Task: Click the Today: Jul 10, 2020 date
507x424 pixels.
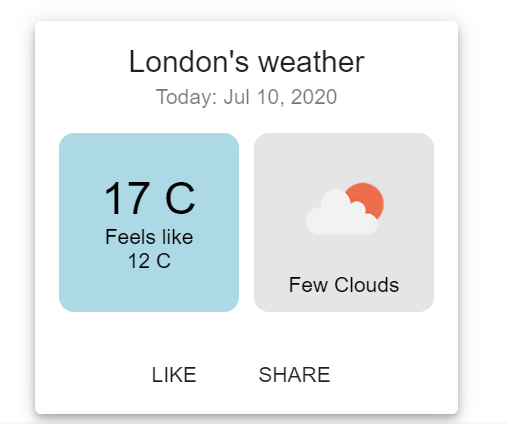Action: click(x=246, y=97)
